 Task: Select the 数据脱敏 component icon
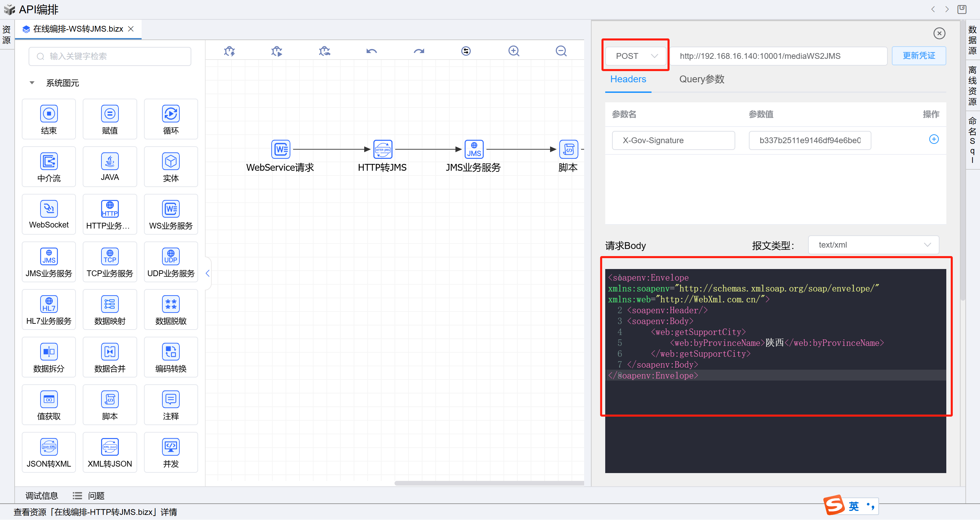coord(171,304)
